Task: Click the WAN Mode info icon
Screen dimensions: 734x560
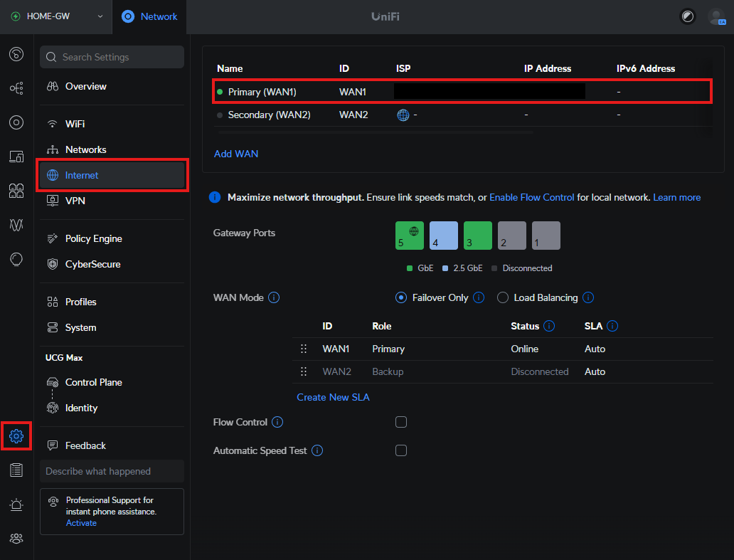Action: coord(274,298)
